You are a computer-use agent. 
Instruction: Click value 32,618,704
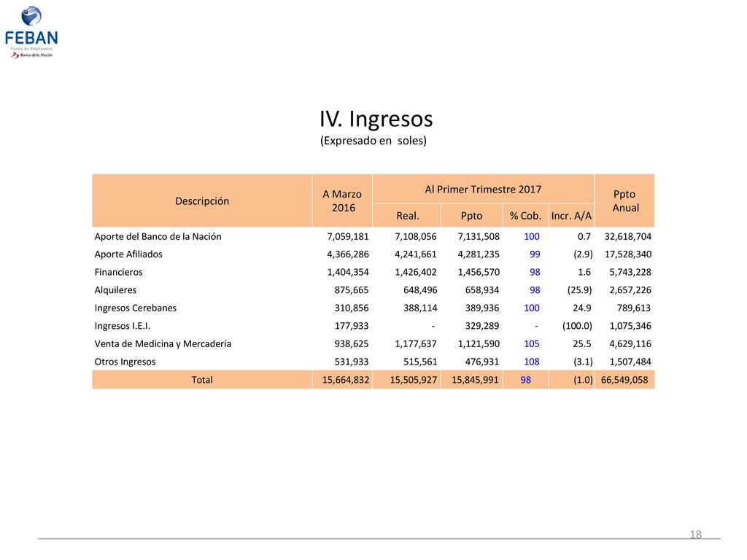point(627,237)
